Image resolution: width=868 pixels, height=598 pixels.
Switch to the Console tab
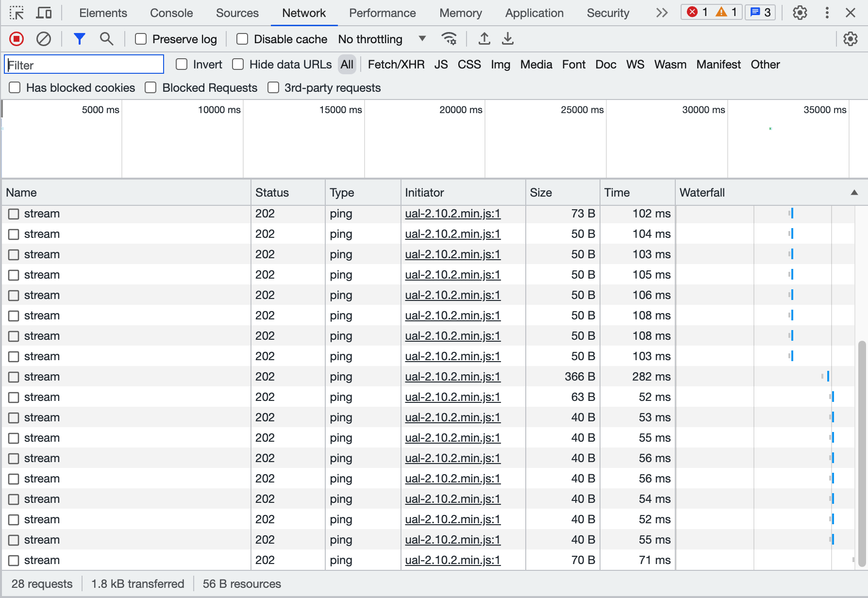tap(171, 13)
